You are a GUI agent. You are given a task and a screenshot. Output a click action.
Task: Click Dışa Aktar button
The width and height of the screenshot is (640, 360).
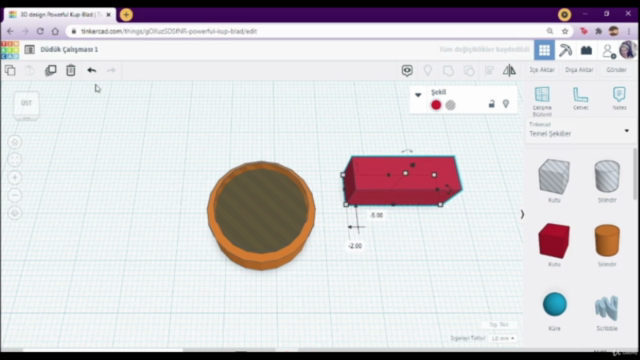[579, 70]
